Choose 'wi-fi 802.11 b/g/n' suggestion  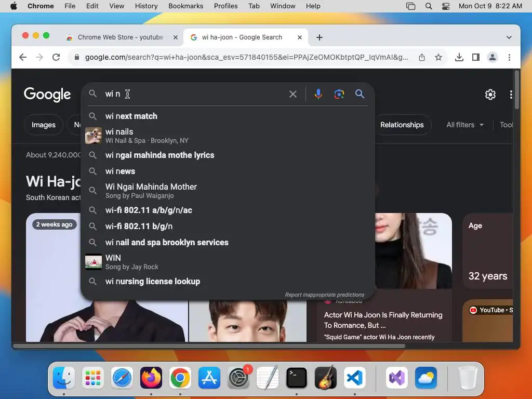[x=228, y=226]
